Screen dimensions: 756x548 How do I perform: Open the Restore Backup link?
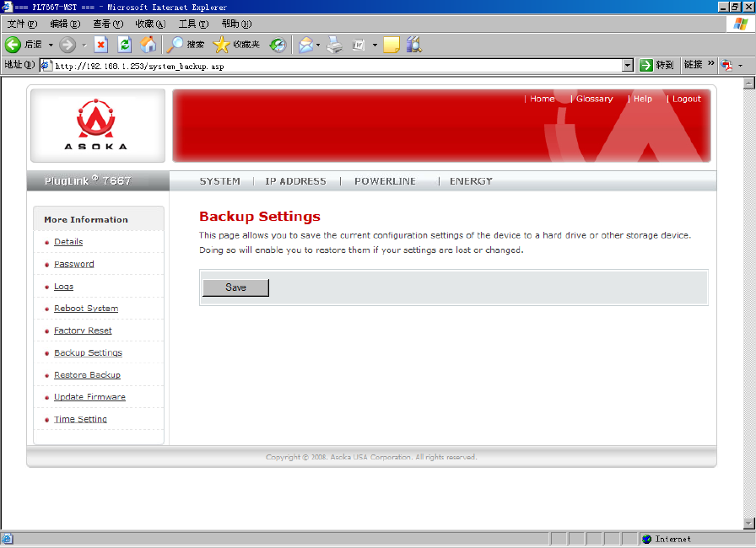[x=87, y=374]
